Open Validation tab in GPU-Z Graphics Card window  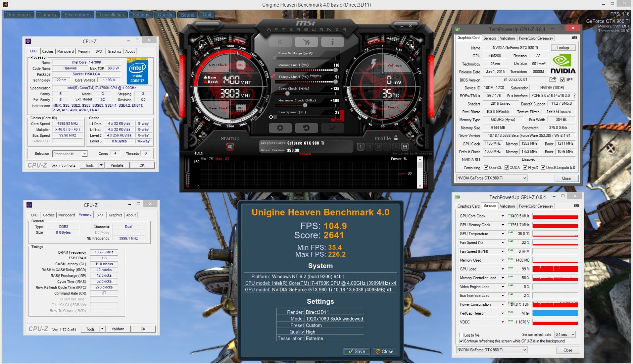pos(507,38)
